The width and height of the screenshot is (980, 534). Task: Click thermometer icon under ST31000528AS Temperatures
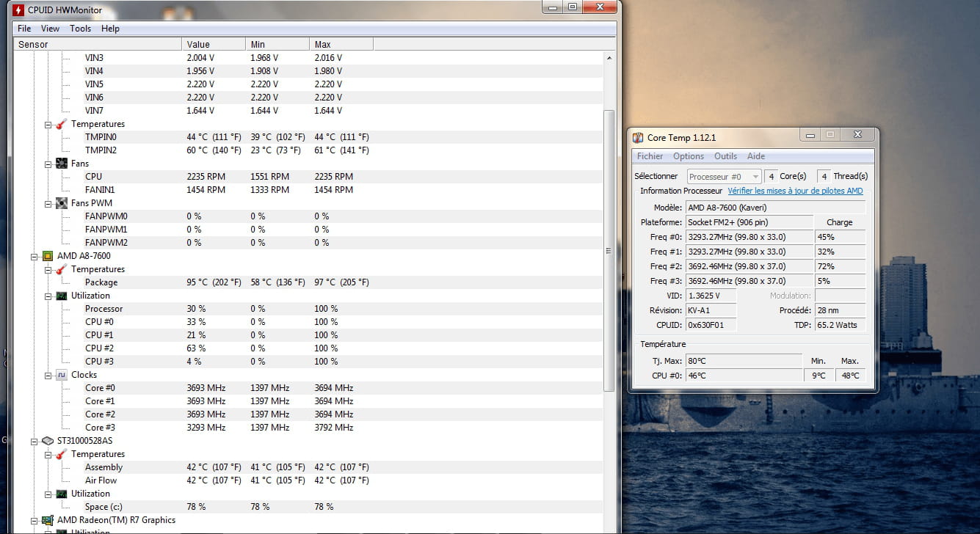(62, 454)
